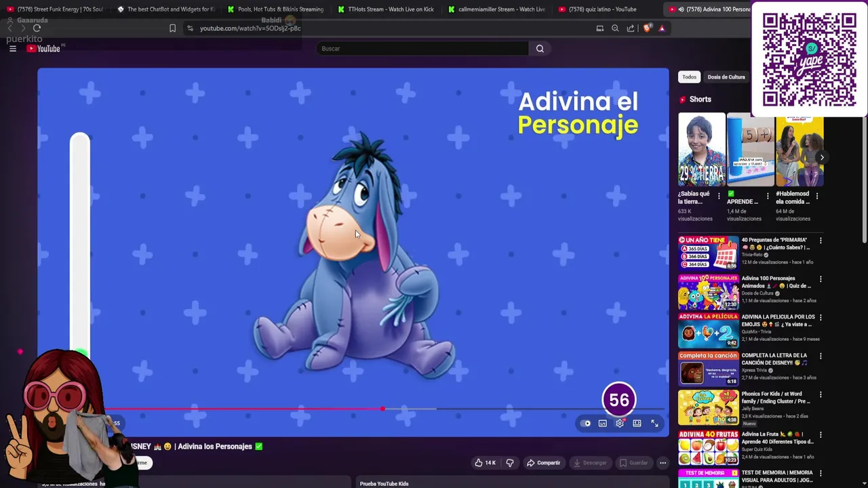Bookmark this page via address bar icon
868x488 pixels.
pos(172,28)
